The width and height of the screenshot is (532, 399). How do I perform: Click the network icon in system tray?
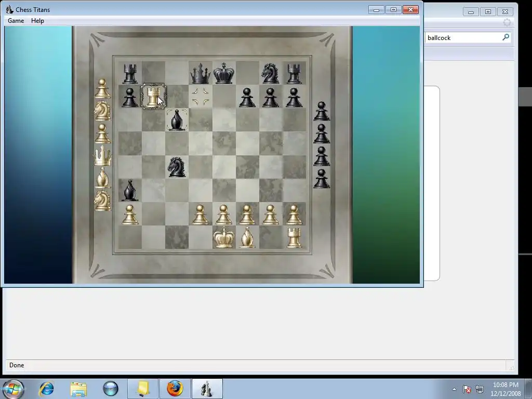pyautogui.click(x=480, y=389)
